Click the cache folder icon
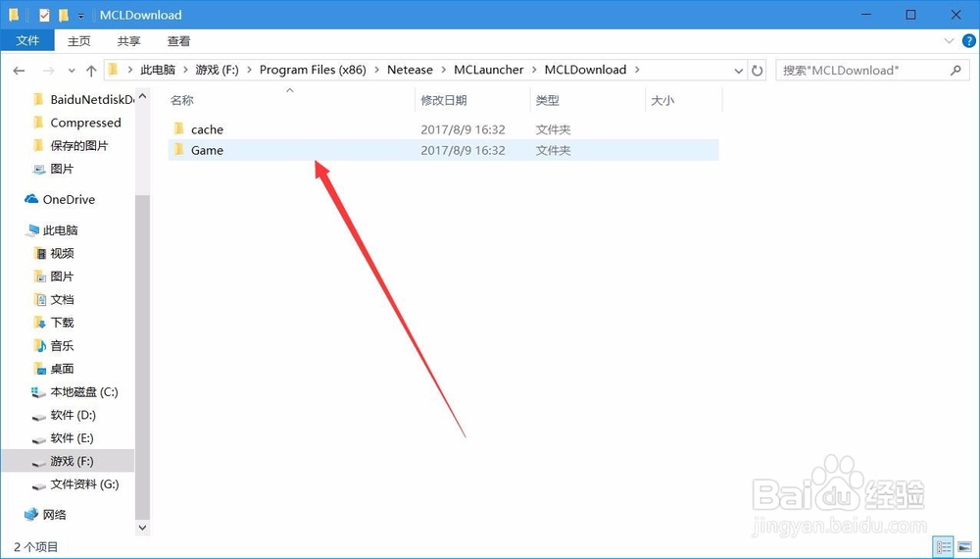The image size is (980, 559). pos(178,128)
